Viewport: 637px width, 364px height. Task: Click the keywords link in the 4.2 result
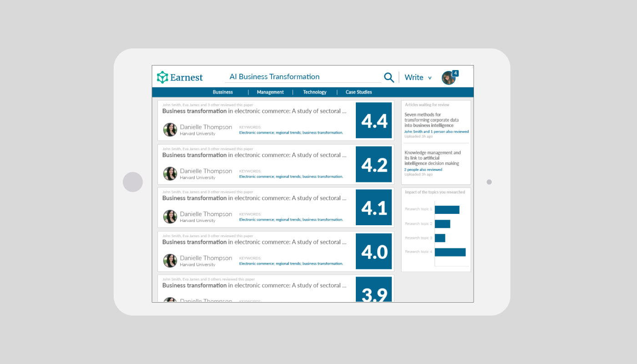(291, 177)
